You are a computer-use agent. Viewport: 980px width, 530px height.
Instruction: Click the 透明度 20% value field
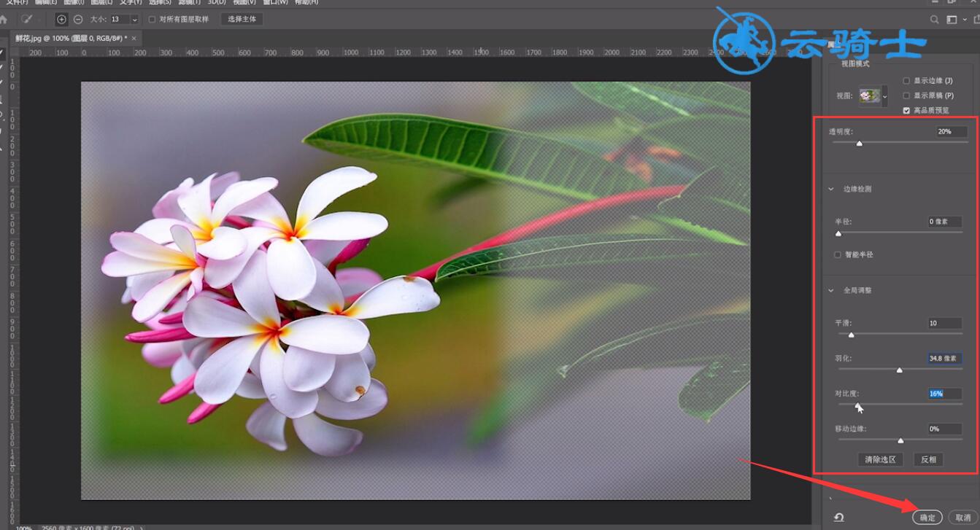point(952,132)
